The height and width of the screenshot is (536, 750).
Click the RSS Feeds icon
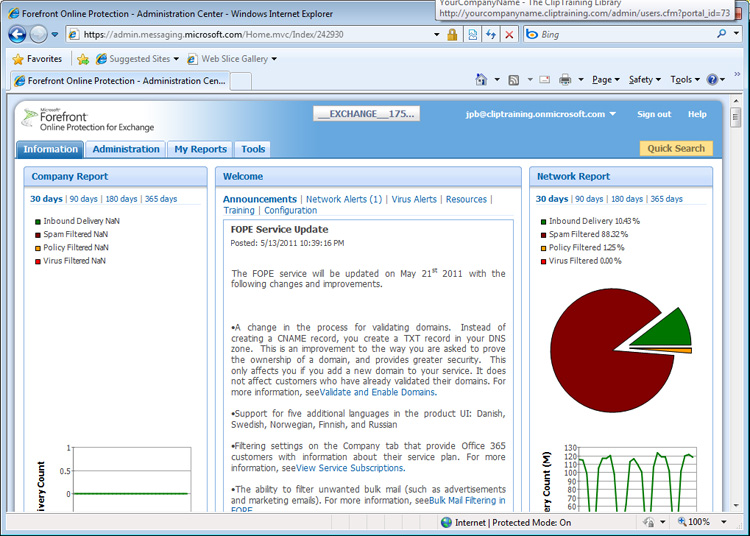[514, 80]
